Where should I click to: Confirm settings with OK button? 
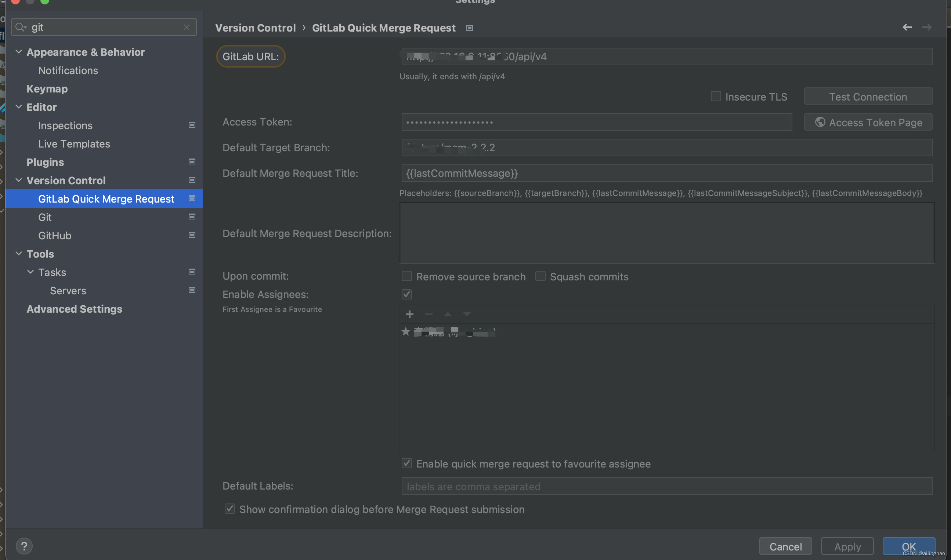pos(909,546)
